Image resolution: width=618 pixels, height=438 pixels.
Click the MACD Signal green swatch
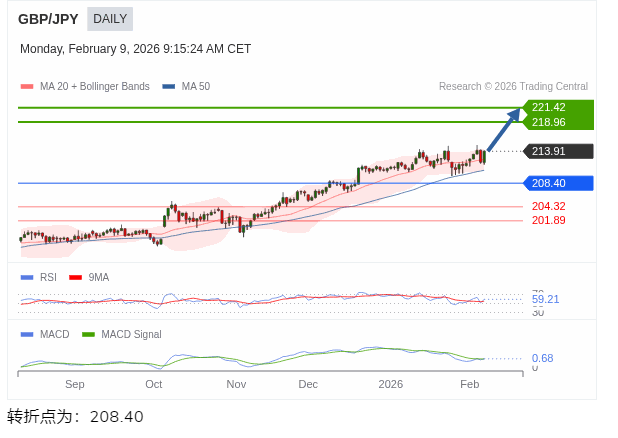point(88,335)
